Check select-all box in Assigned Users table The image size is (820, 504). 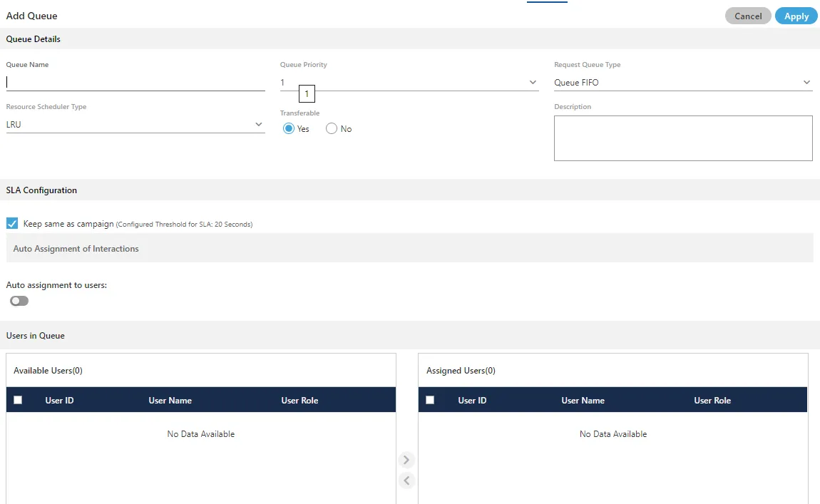point(430,400)
